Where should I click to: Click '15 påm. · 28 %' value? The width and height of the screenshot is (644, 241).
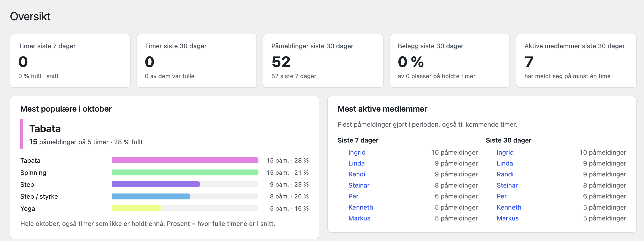tap(287, 161)
